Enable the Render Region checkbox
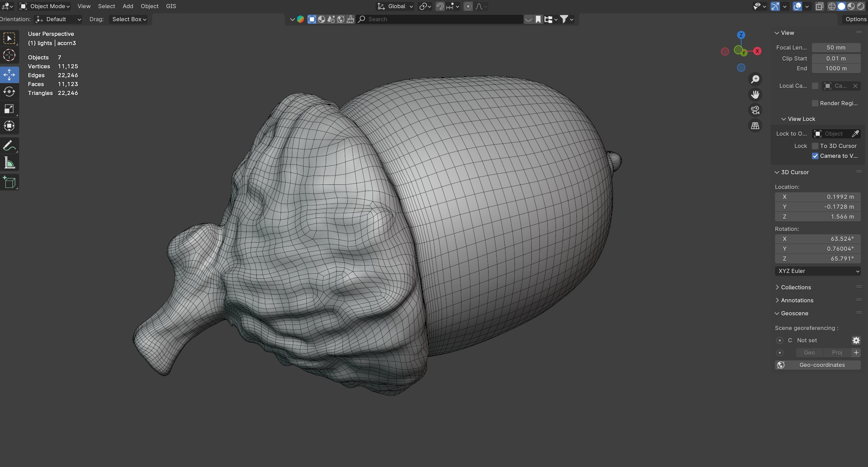This screenshot has width=868, height=467. [x=815, y=103]
